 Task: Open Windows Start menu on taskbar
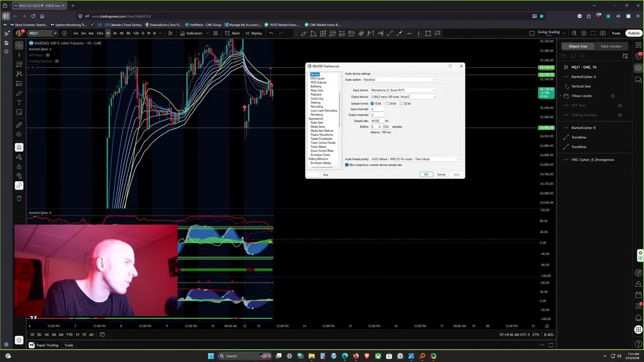point(211,356)
